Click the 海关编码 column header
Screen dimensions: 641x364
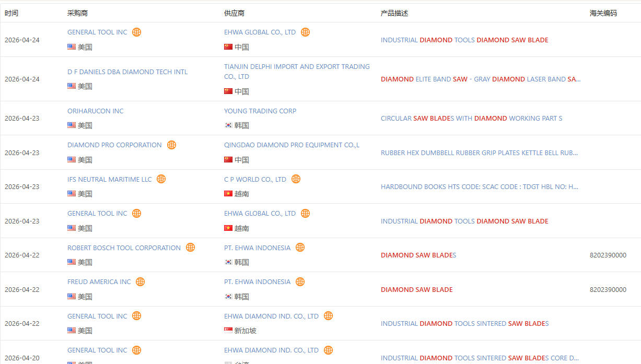tap(603, 13)
